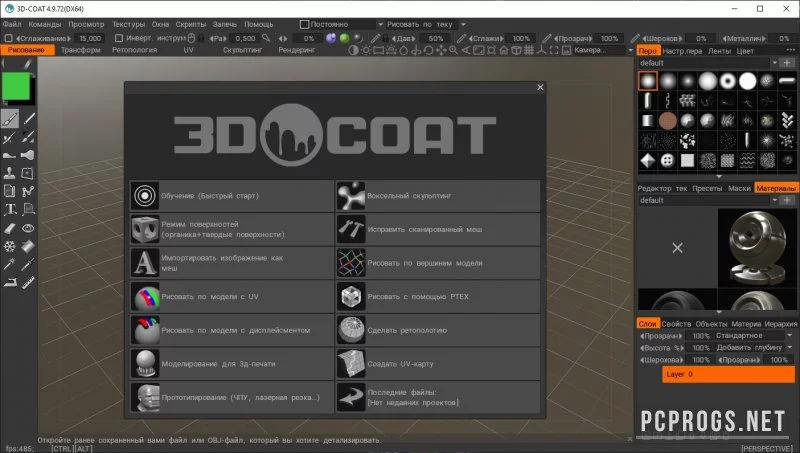Switch to the Скульптинг room tab
The height and width of the screenshot is (453, 800).
tap(242, 50)
